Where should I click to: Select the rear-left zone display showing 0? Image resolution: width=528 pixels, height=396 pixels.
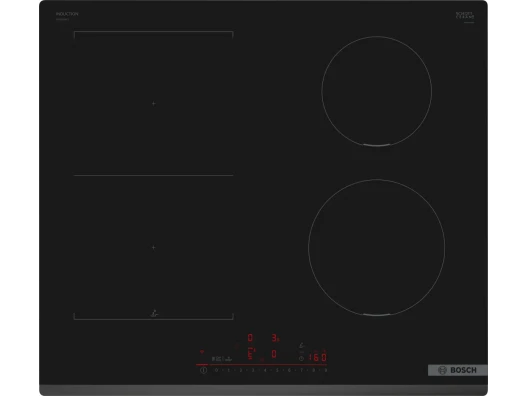pos(250,337)
